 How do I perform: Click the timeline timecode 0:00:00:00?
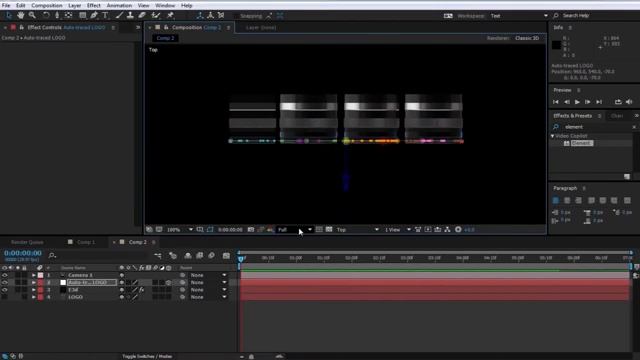pos(23,253)
